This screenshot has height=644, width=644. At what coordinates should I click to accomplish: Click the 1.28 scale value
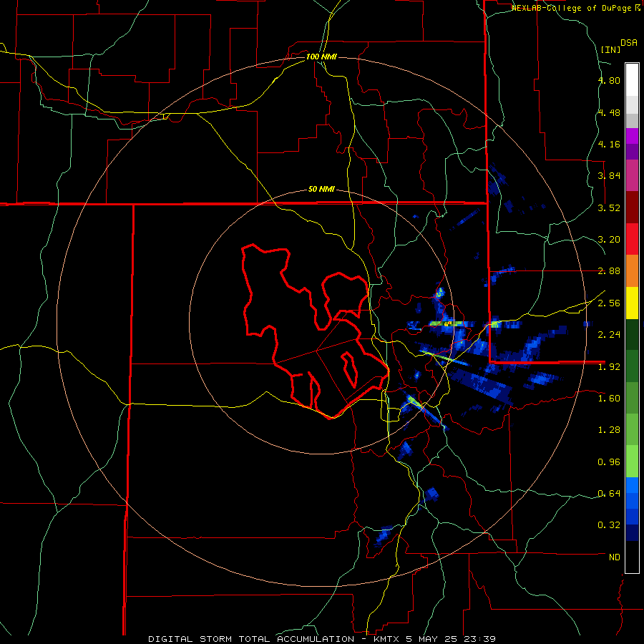609,430
